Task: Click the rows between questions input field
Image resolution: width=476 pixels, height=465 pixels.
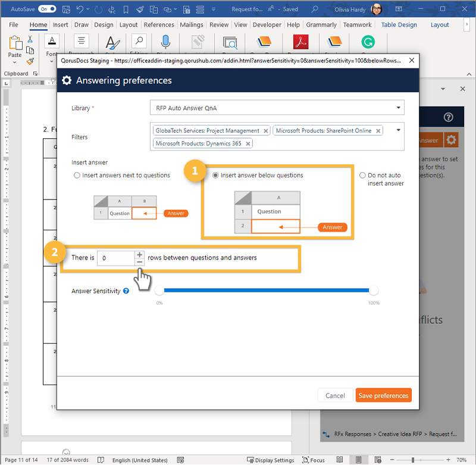Action: click(x=116, y=258)
